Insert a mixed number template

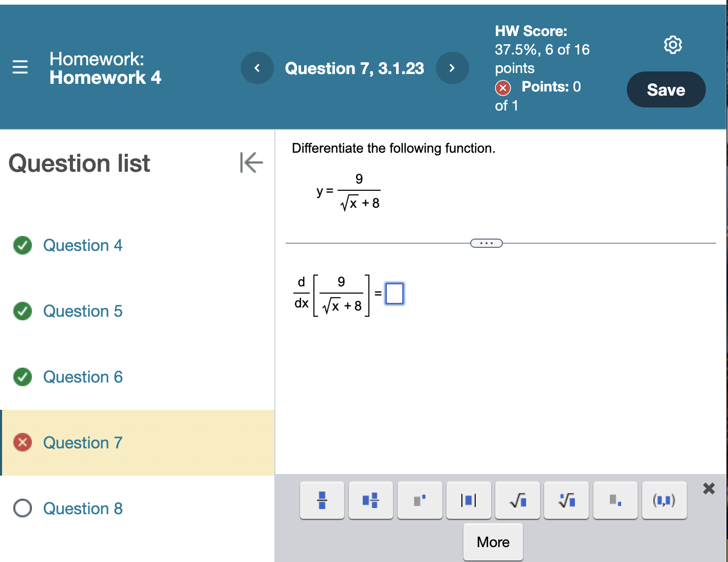pos(370,500)
